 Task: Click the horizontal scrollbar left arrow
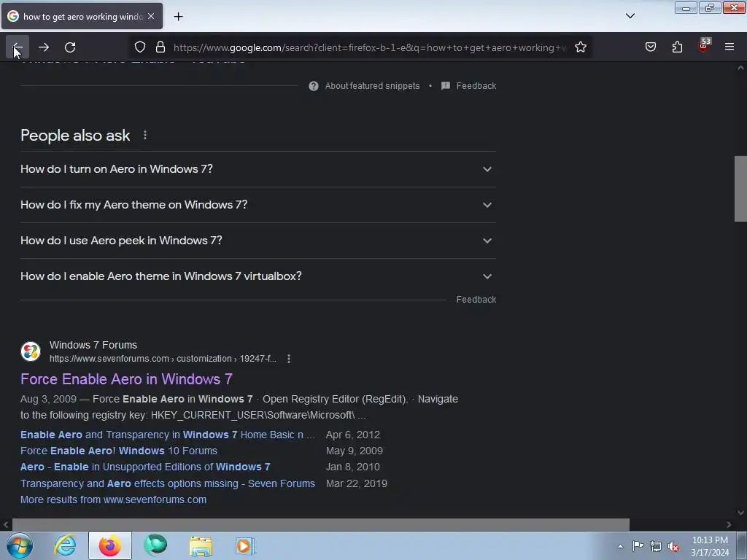6,524
